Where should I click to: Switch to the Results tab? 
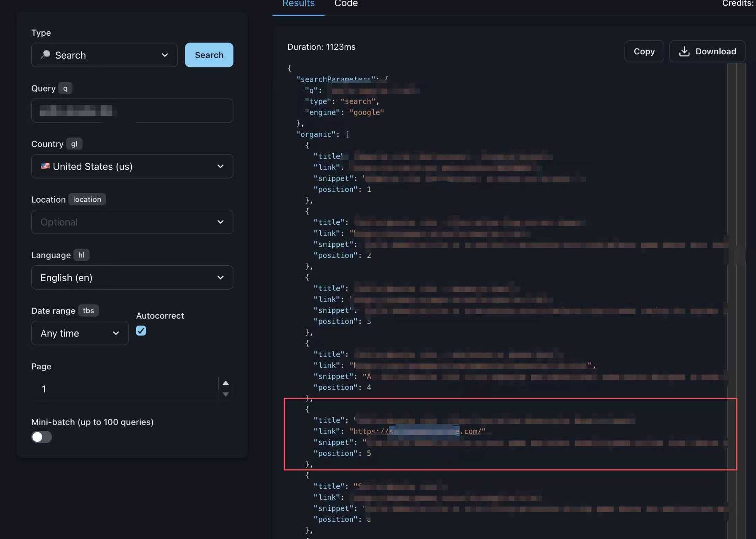click(298, 4)
